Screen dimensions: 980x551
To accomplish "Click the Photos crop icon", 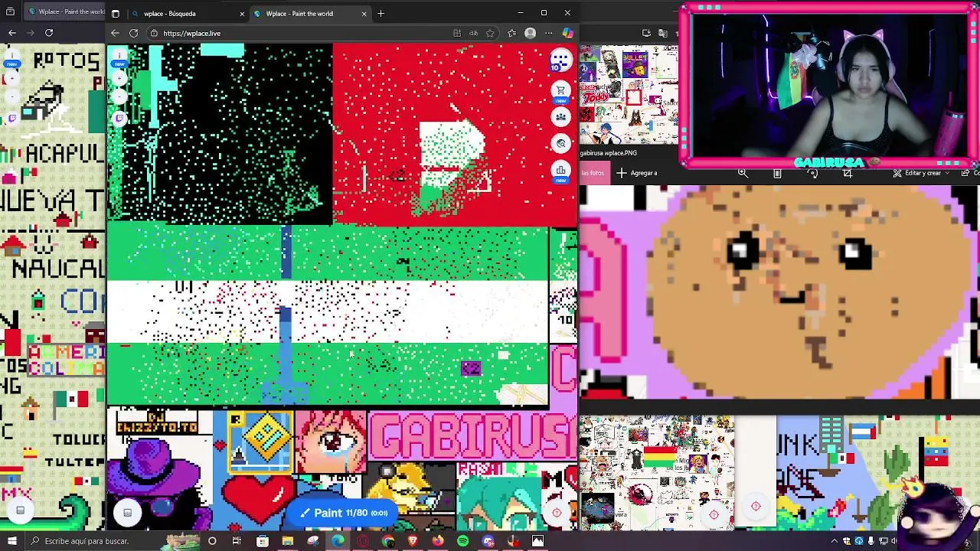I will pyautogui.click(x=848, y=173).
